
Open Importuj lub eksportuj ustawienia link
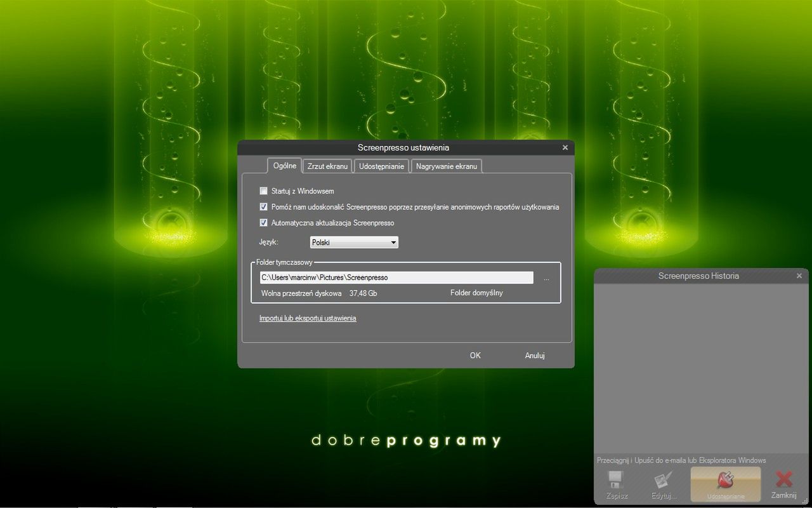308,318
